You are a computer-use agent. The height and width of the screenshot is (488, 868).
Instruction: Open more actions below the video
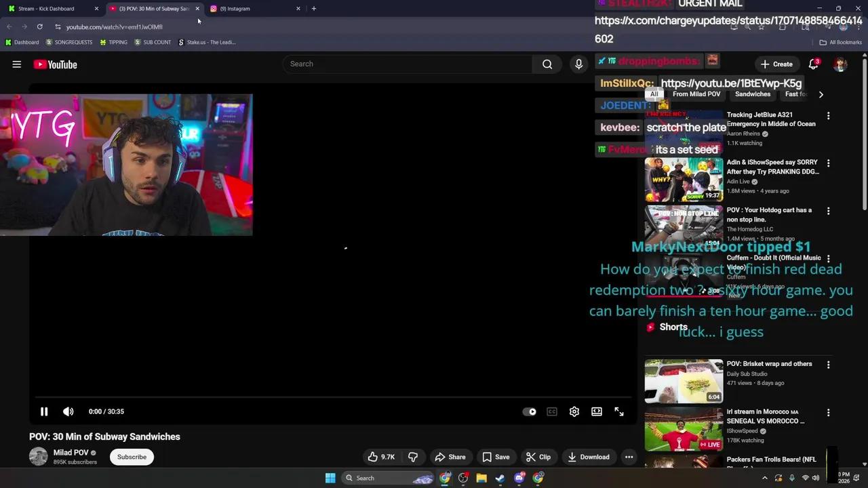tap(629, 457)
